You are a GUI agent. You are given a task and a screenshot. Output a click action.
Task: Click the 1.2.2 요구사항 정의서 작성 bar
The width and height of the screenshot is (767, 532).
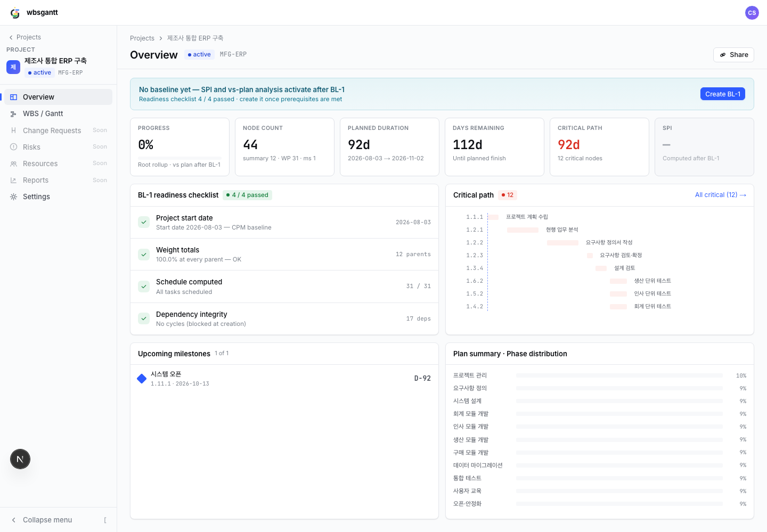(x=562, y=243)
